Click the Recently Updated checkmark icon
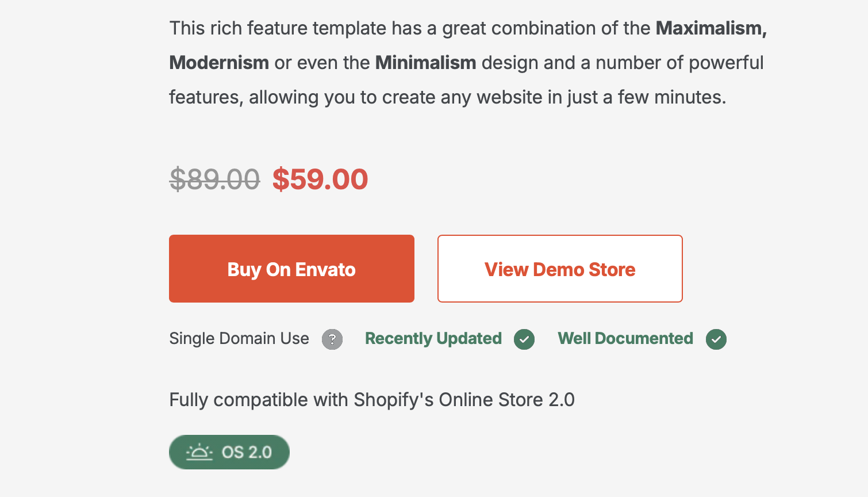The height and width of the screenshot is (497, 868). 524,339
